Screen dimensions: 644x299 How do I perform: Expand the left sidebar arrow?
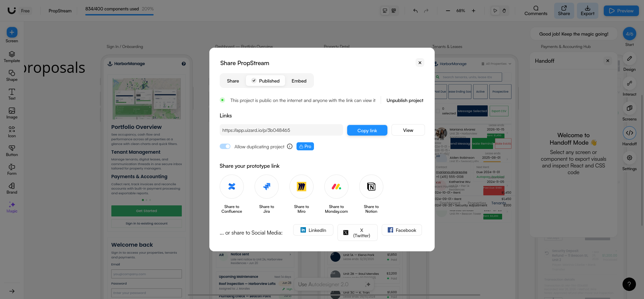click(x=12, y=291)
